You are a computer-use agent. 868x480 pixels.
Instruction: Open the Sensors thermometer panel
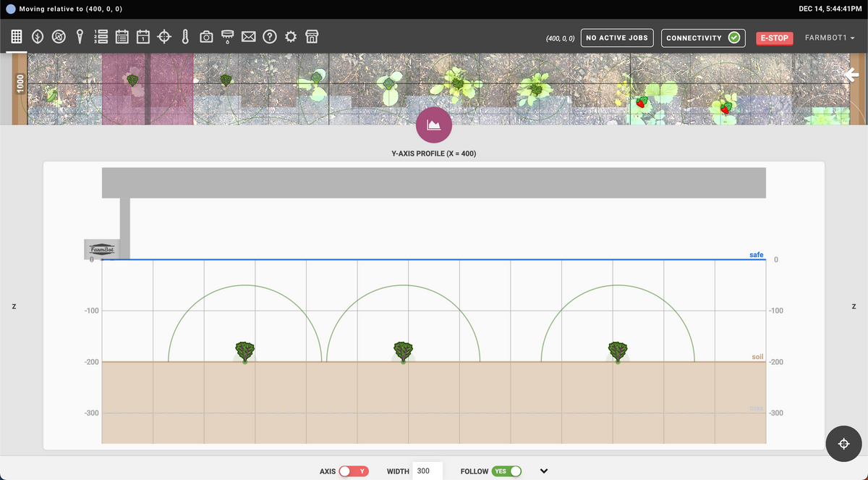pyautogui.click(x=185, y=36)
